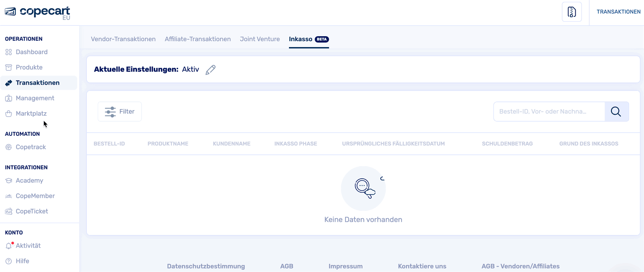Open the document icon in top header

tap(572, 12)
